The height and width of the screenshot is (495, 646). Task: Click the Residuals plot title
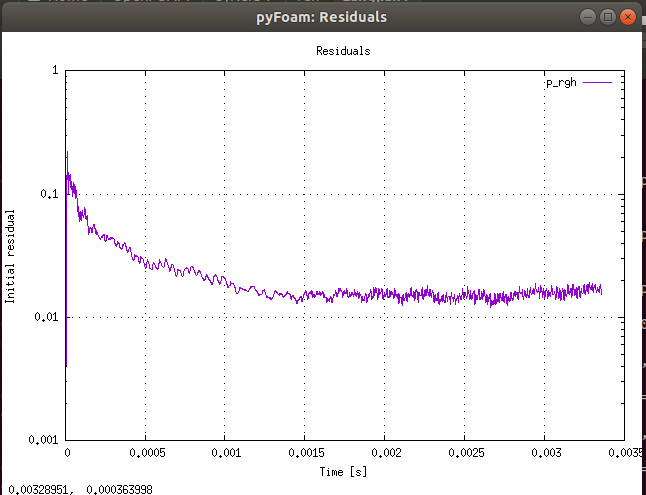(343, 51)
